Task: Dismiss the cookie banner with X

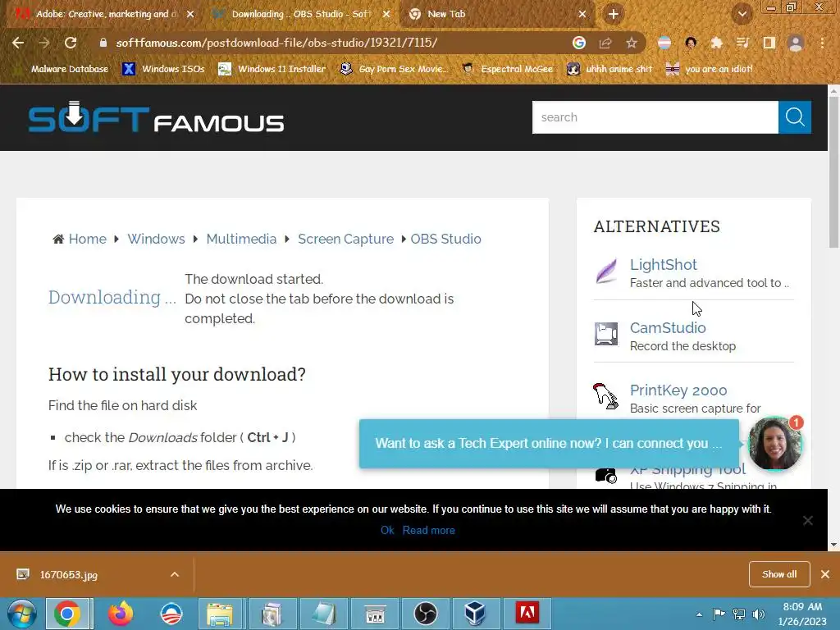Action: click(x=808, y=520)
